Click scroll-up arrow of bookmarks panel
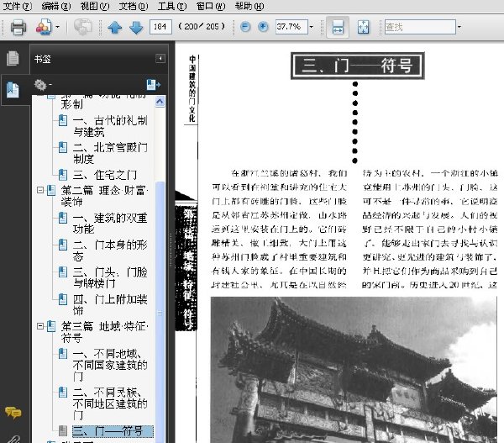Image resolution: width=504 pixels, height=443 pixels. (x=160, y=102)
